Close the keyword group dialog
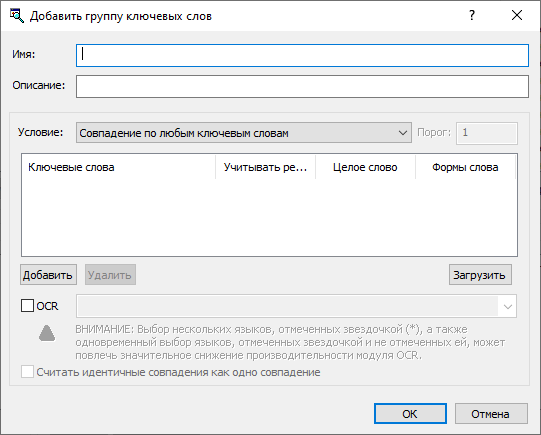This screenshot has width=541, height=435. point(517,15)
